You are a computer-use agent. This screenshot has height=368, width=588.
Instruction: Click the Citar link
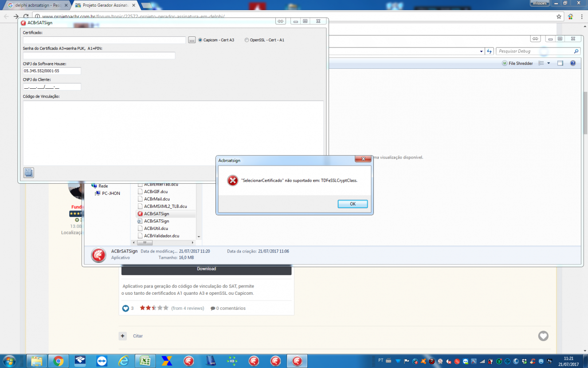(x=138, y=336)
